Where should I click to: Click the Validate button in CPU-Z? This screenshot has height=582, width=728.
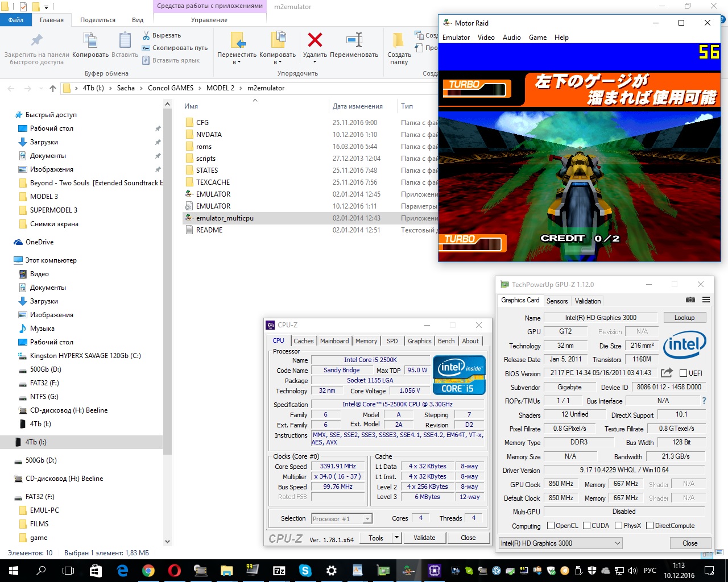pyautogui.click(x=424, y=538)
